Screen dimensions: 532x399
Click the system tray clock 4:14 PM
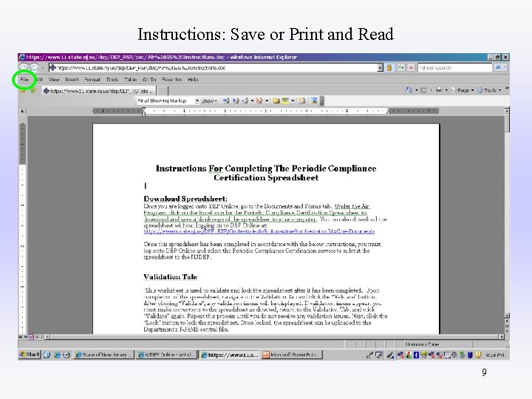494,355
